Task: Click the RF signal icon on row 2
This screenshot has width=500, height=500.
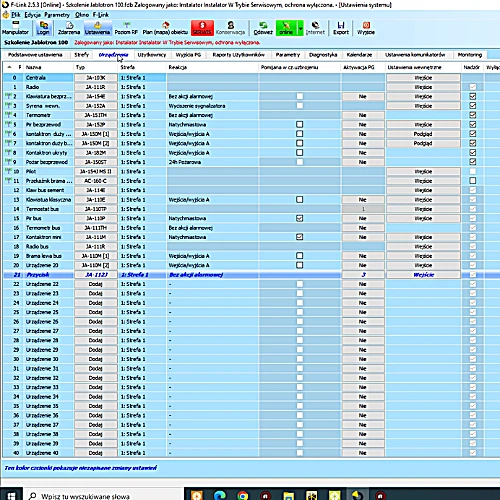Action: point(8,96)
